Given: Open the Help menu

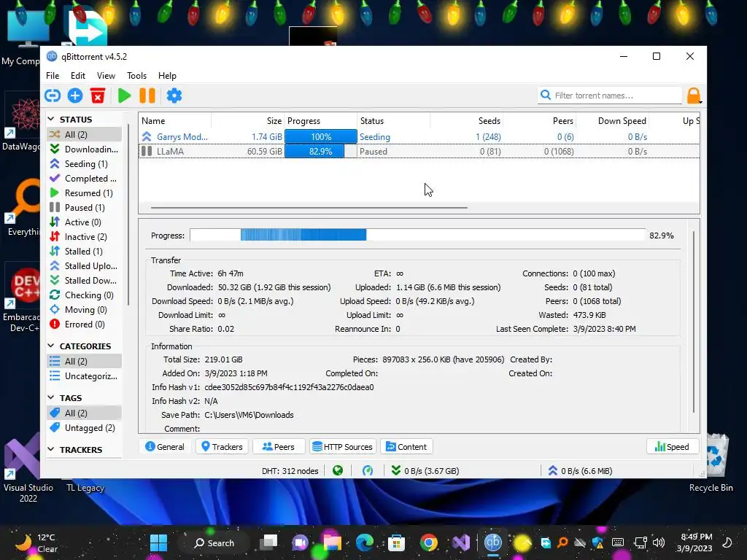Looking at the screenshot, I should (x=167, y=76).
